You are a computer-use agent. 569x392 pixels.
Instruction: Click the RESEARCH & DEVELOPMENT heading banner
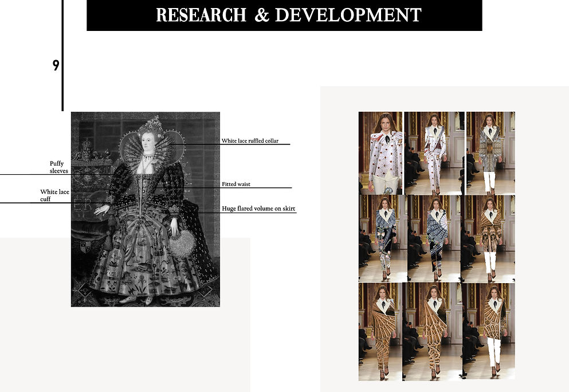[284, 15]
